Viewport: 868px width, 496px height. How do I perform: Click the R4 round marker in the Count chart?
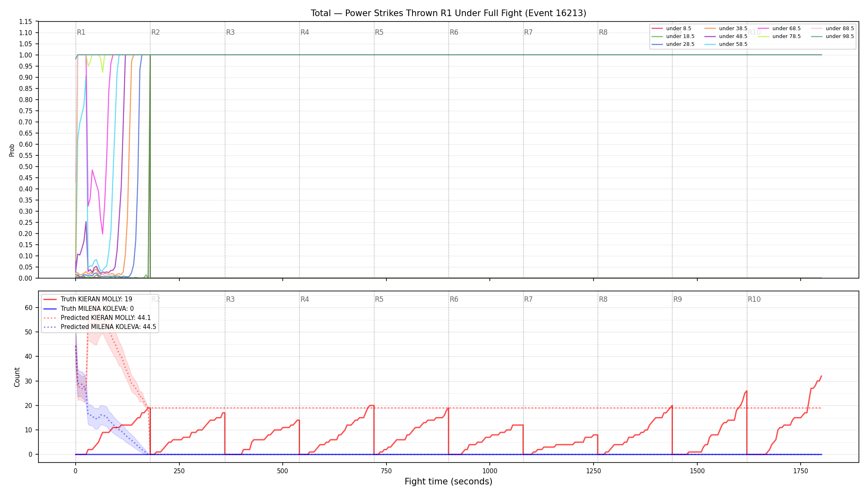[x=305, y=299]
